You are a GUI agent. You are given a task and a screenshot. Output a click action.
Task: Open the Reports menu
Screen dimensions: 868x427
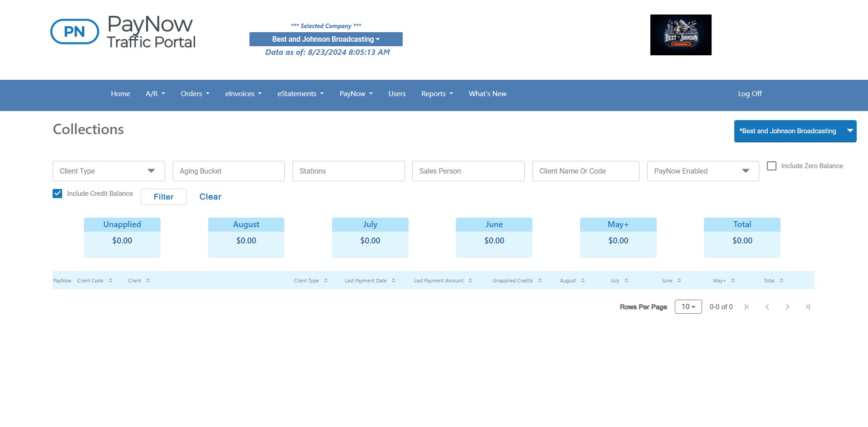tap(437, 94)
